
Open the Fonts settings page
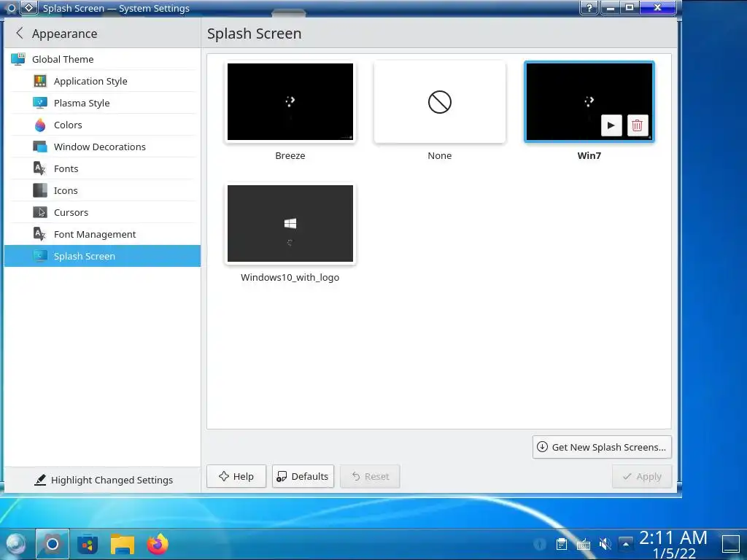click(102, 168)
